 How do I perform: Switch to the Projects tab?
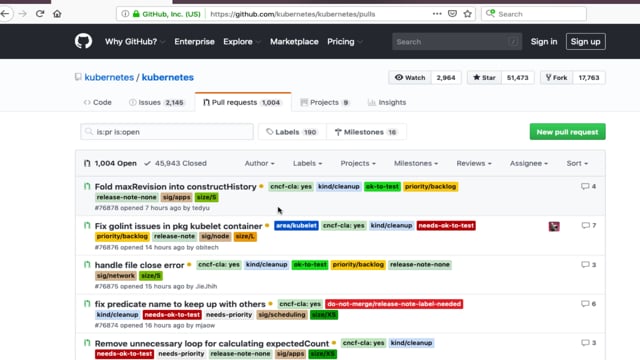[325, 102]
